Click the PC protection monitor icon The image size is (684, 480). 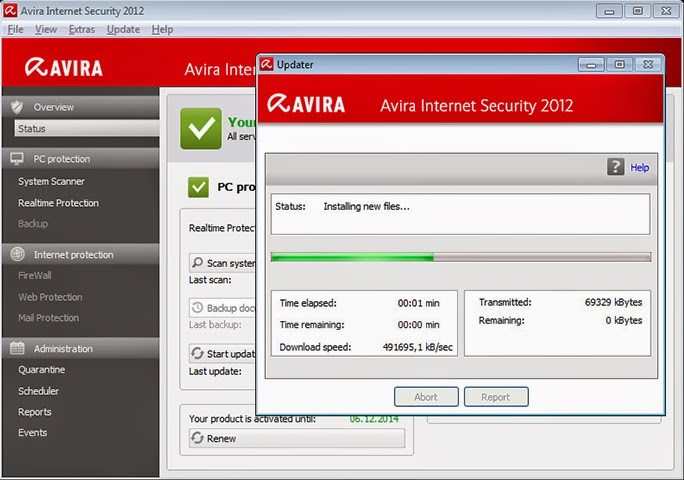[17, 158]
